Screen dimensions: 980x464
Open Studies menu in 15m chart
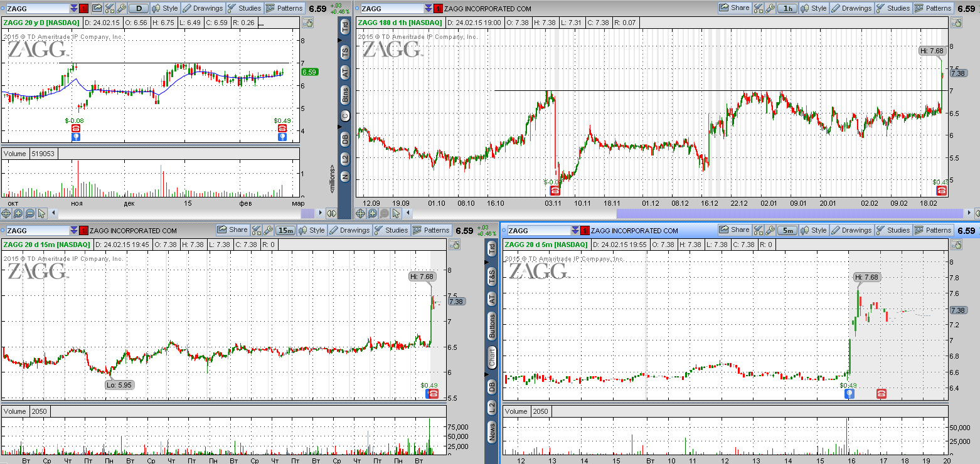point(391,230)
